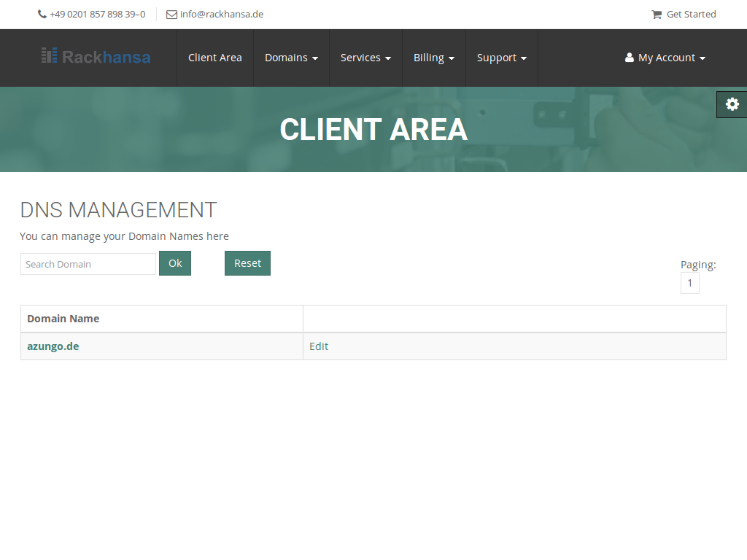Open the azungo.de domain link
The height and width of the screenshot is (560, 747).
(53, 346)
